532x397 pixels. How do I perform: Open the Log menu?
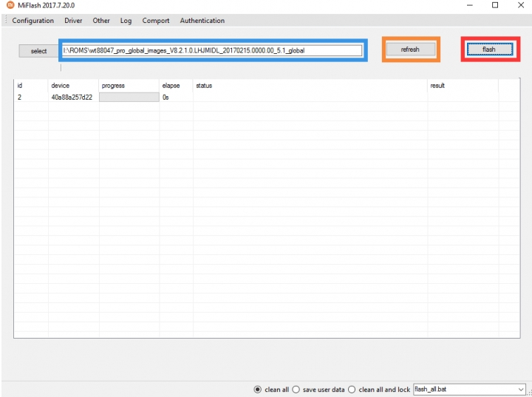(x=126, y=21)
